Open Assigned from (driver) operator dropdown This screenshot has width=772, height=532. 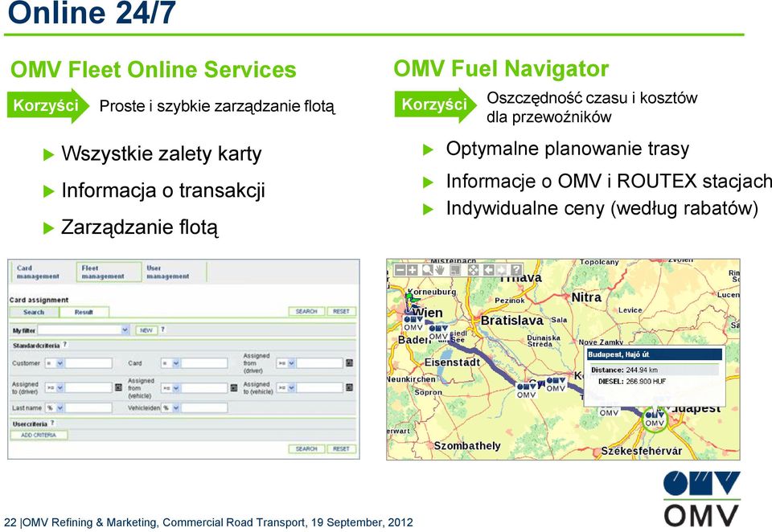tap(286, 363)
